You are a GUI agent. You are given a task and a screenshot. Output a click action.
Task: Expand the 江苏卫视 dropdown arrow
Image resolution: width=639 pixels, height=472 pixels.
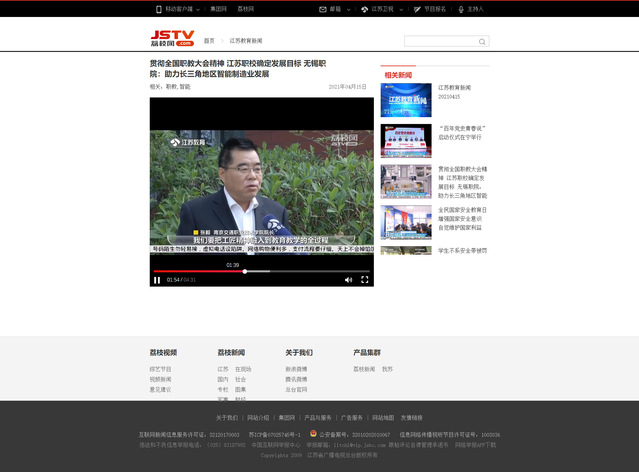[398, 9]
